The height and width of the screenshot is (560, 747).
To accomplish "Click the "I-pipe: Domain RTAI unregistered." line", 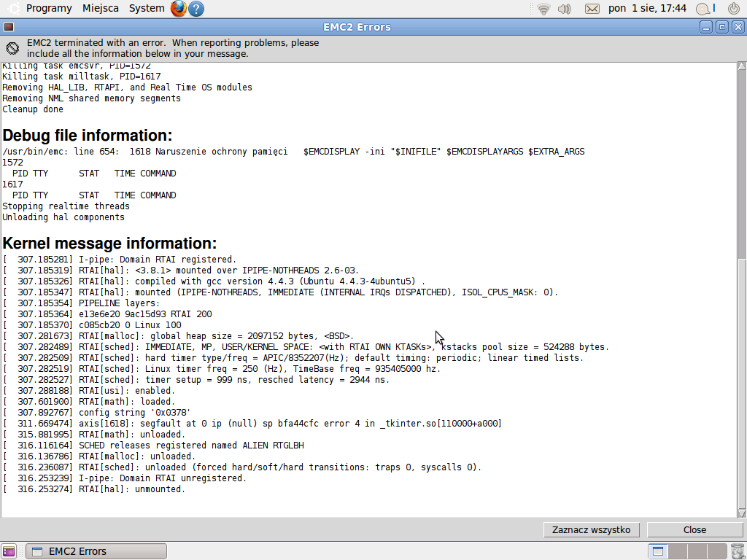I will tap(125, 478).
